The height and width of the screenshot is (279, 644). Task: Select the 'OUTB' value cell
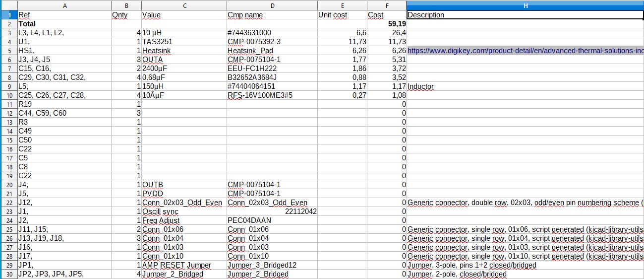[184, 185]
